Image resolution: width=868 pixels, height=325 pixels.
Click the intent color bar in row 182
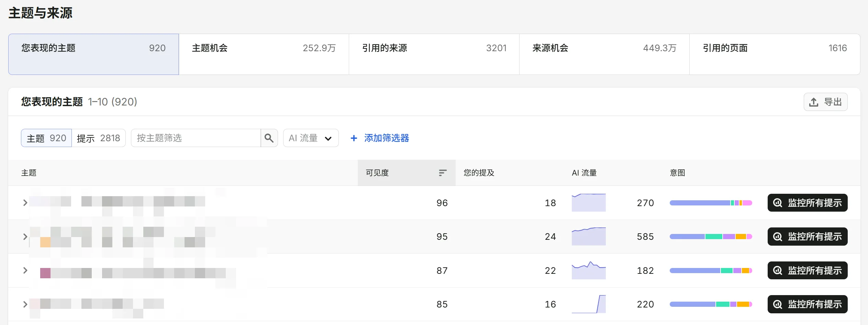point(711,270)
